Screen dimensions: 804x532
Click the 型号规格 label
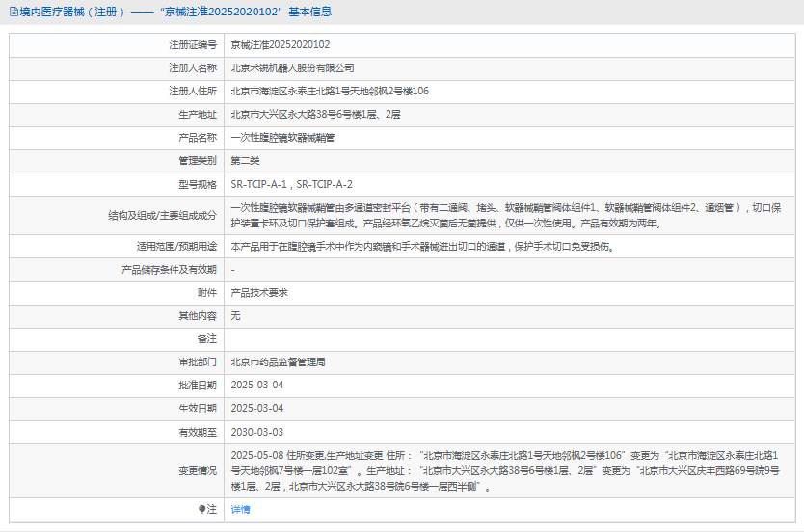pos(198,184)
